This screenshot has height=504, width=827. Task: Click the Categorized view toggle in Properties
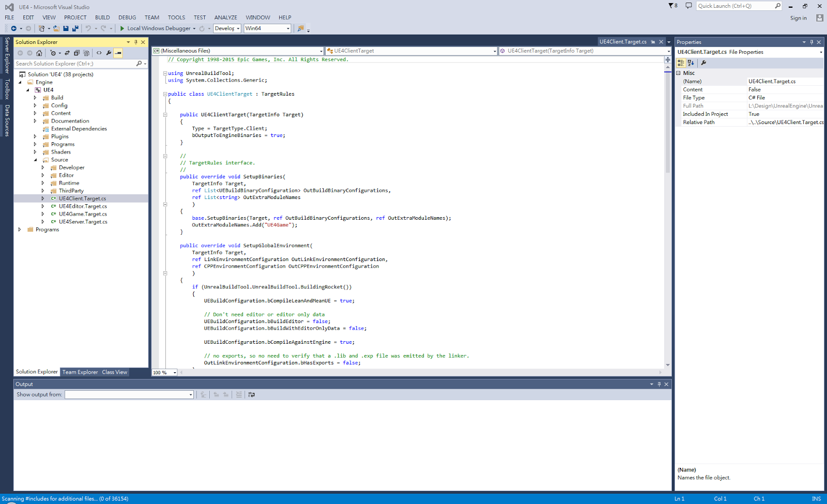click(x=681, y=63)
